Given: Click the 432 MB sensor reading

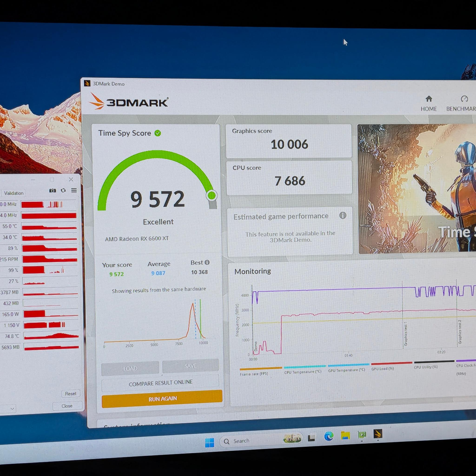Looking at the screenshot, I should [11, 303].
